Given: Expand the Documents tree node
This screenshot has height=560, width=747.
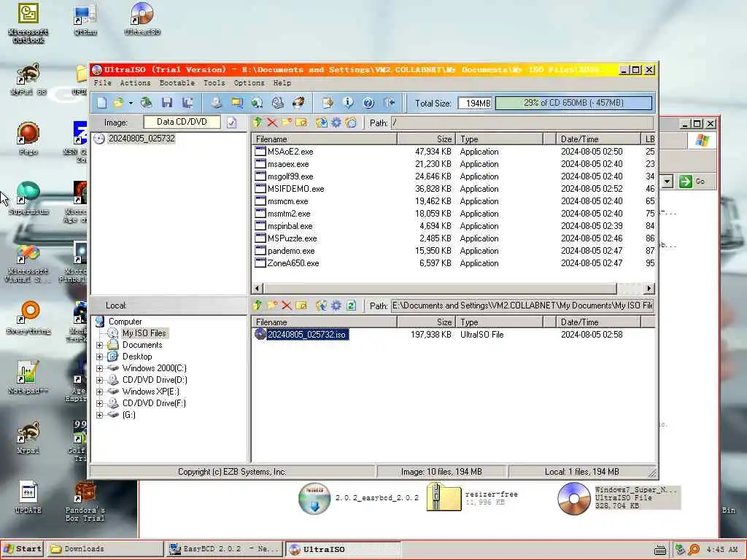Looking at the screenshot, I should point(99,345).
